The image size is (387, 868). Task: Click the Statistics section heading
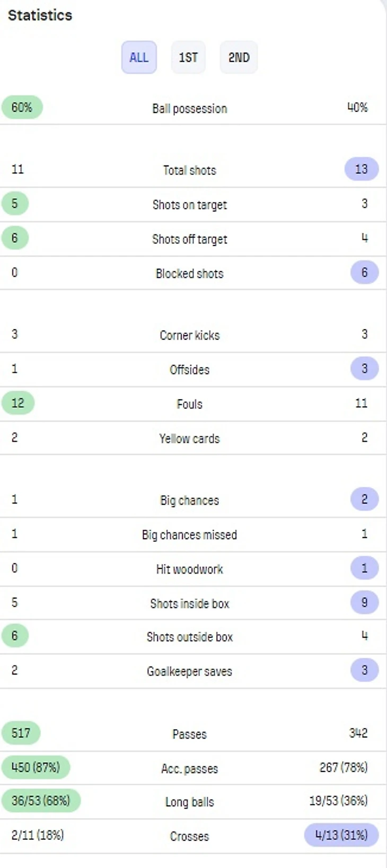point(40,15)
